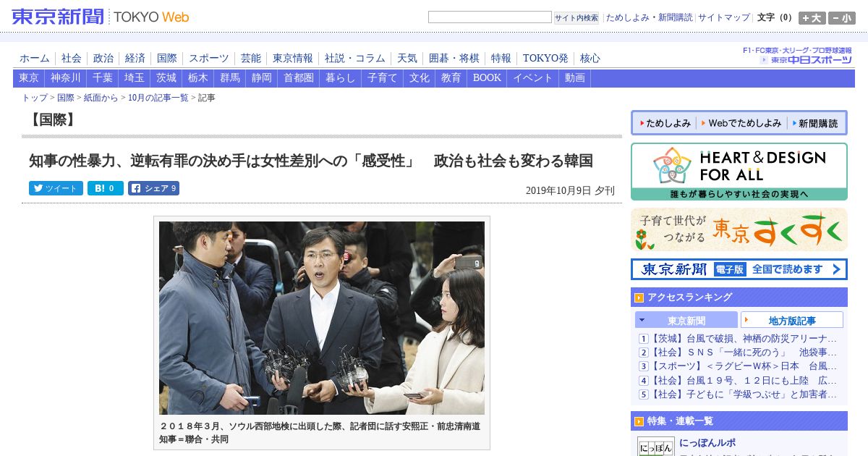Viewport: 868px width, 456px height.
Task: Select 栃木 in the region bar
Action: [198, 78]
